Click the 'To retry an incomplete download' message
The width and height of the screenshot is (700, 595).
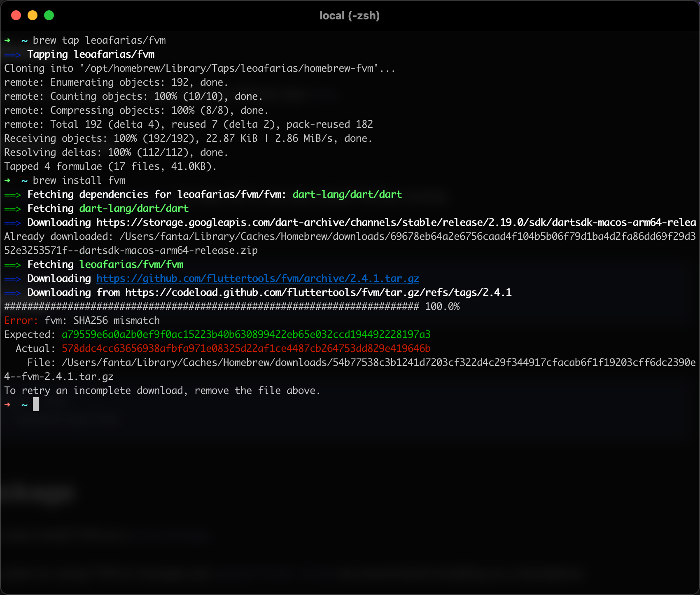[x=162, y=390]
